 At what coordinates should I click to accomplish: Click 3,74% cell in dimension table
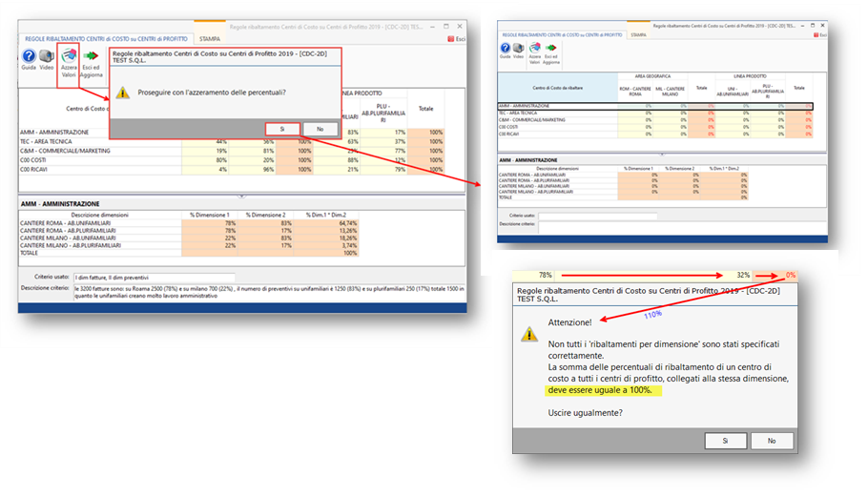pos(326,245)
